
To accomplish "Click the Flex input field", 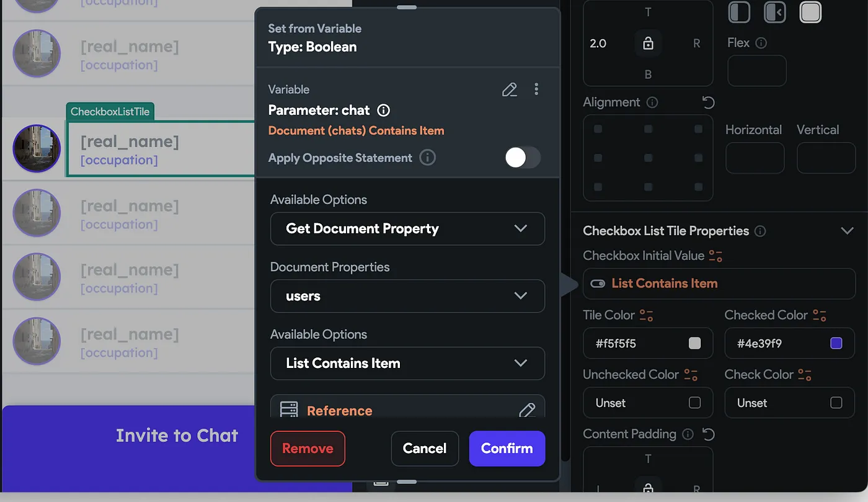I will (x=756, y=71).
